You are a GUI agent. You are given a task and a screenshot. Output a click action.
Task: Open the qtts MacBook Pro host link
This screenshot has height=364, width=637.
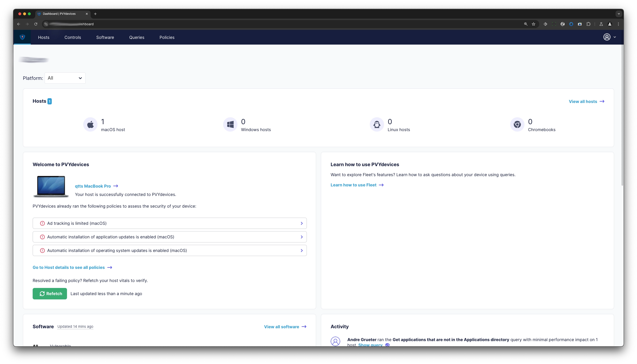96,186
